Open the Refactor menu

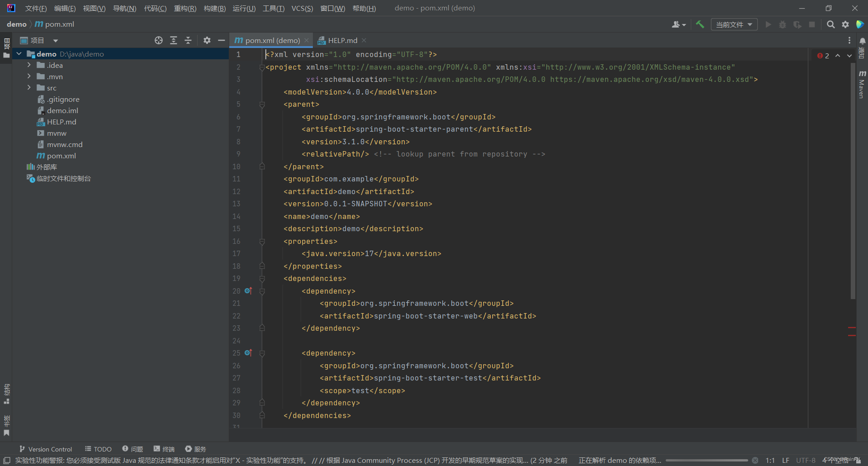[185, 8]
